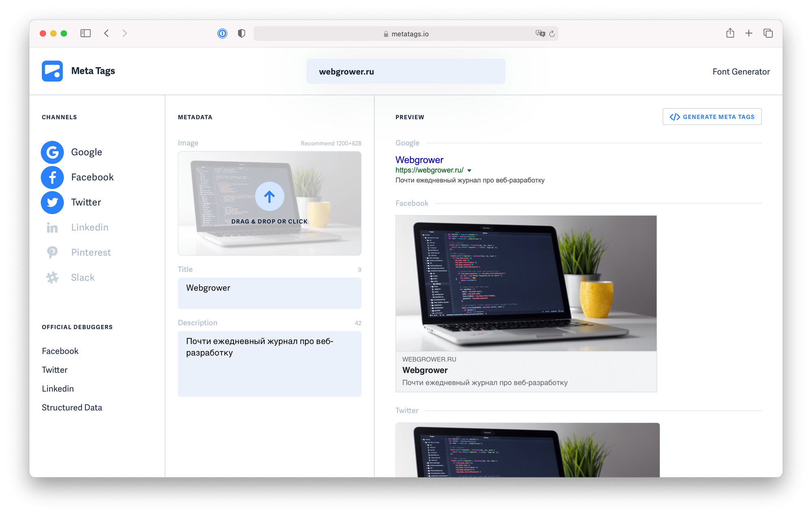Go back in browser history
This screenshot has width=812, height=516.
(106, 33)
